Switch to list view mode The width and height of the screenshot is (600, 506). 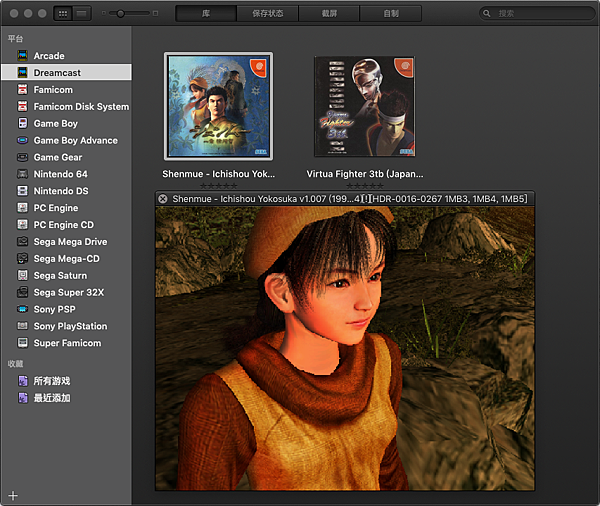82,14
